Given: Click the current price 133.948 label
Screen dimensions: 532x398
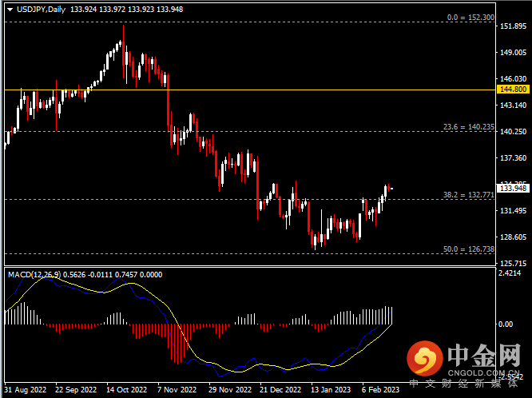Looking at the screenshot, I should pyautogui.click(x=511, y=189).
